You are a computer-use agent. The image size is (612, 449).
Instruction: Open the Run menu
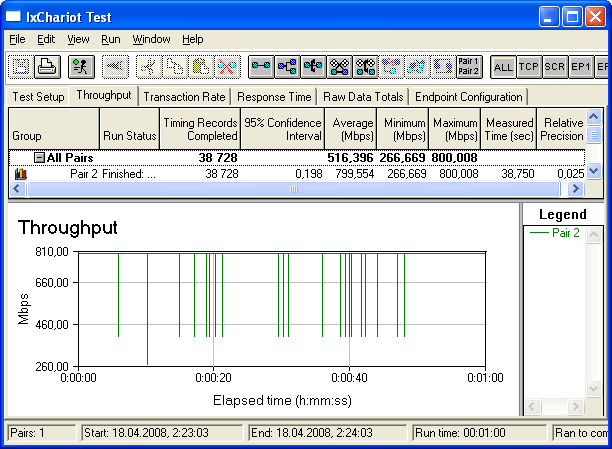pos(111,39)
